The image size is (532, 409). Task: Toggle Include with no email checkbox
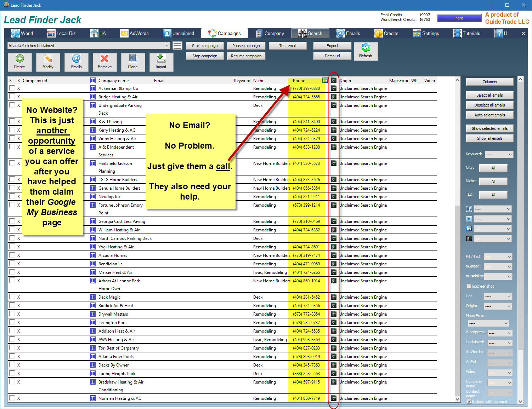[x=469, y=402]
